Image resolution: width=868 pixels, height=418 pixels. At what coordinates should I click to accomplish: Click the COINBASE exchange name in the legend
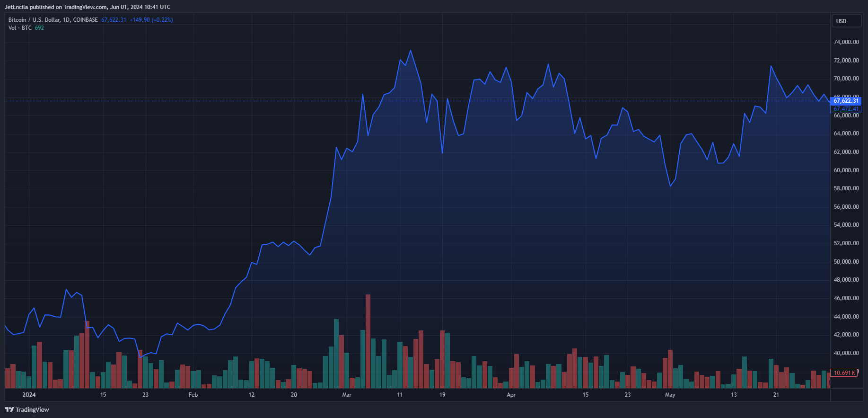(x=86, y=20)
